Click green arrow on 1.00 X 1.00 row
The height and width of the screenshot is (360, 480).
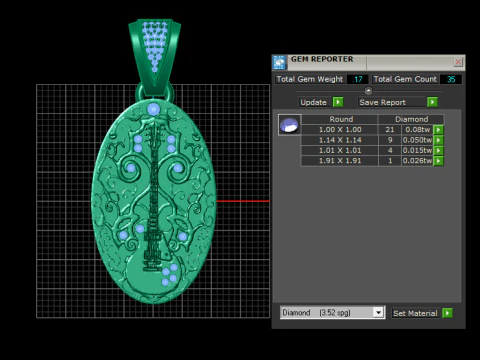click(438, 130)
